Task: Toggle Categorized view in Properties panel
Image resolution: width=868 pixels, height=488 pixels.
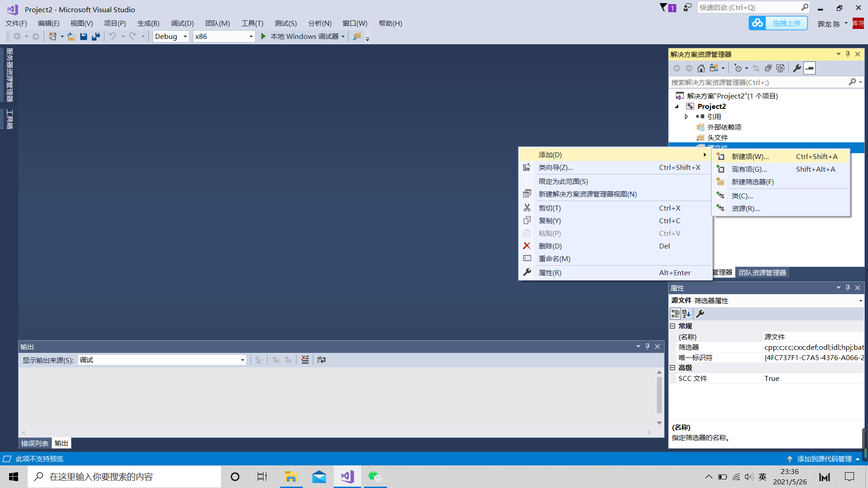Action: [675, 314]
